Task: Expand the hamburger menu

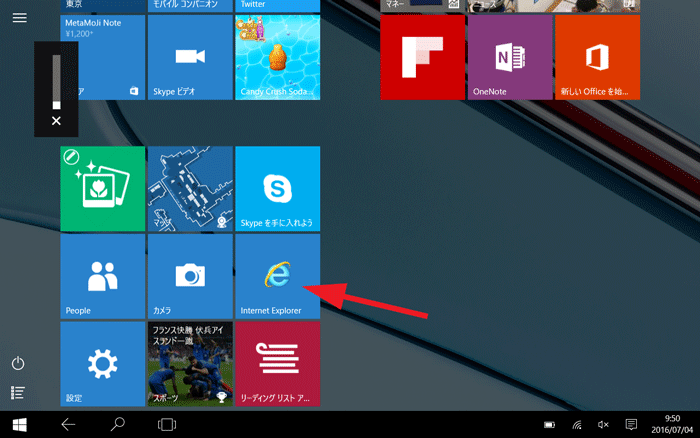Action: tap(20, 17)
